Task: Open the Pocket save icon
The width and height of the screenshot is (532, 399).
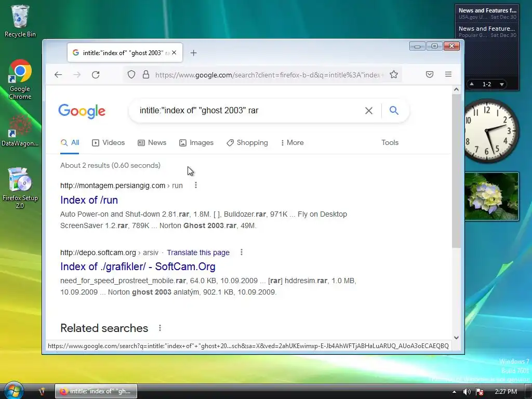Action: tap(430, 74)
